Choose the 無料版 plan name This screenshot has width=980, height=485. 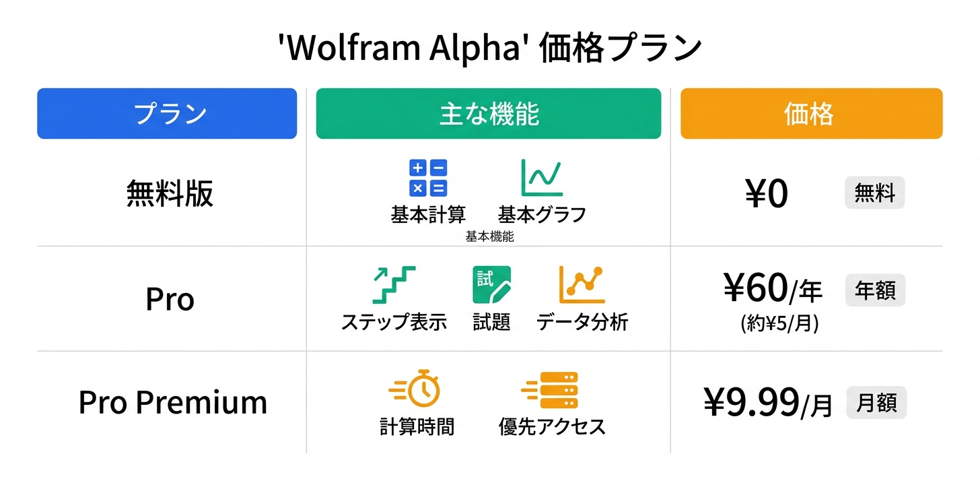(170, 194)
